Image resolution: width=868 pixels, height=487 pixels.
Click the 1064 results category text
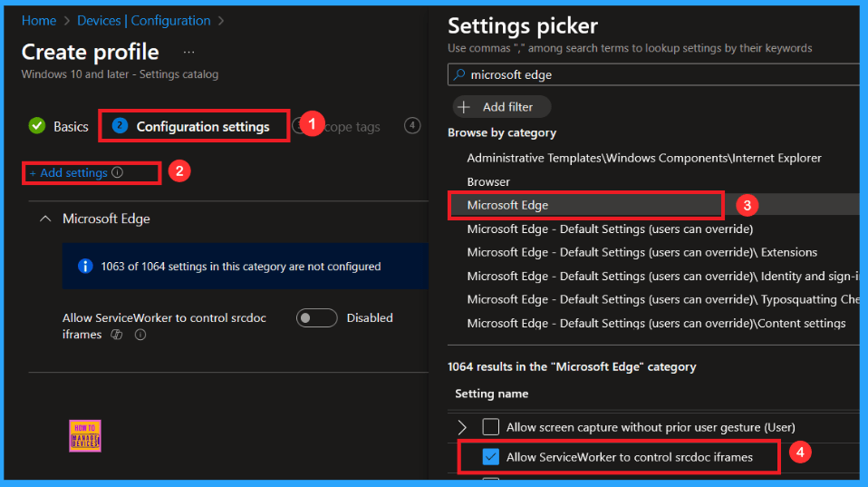(x=572, y=366)
